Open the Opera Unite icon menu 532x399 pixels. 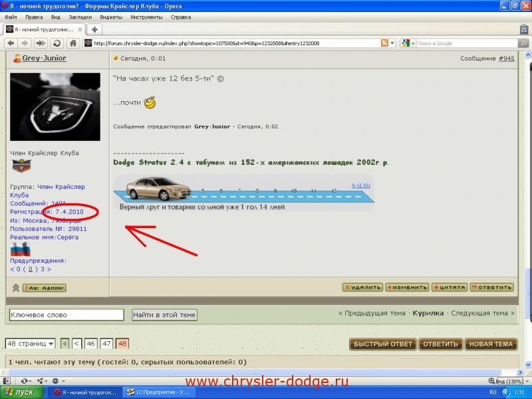pyautogui.click(x=42, y=381)
